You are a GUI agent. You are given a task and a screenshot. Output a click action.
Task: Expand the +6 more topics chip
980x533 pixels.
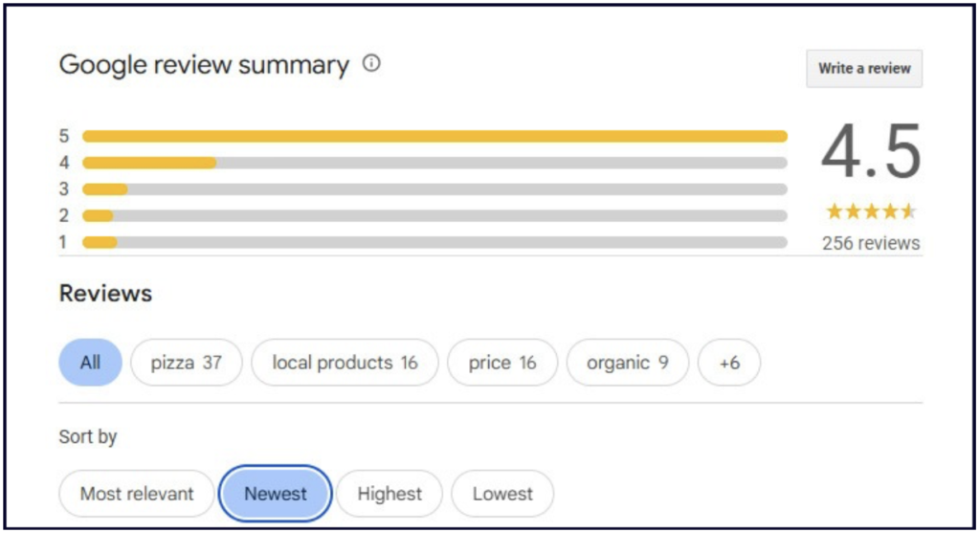(x=729, y=363)
